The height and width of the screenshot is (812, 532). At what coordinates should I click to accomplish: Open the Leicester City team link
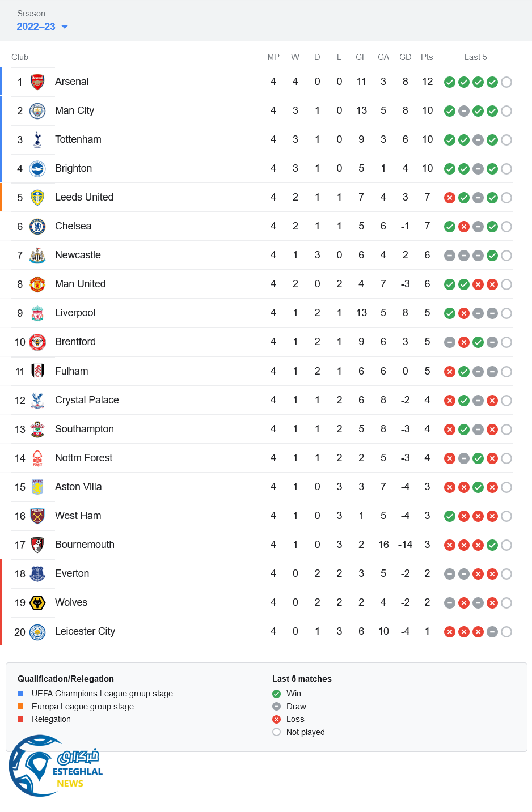(85, 631)
